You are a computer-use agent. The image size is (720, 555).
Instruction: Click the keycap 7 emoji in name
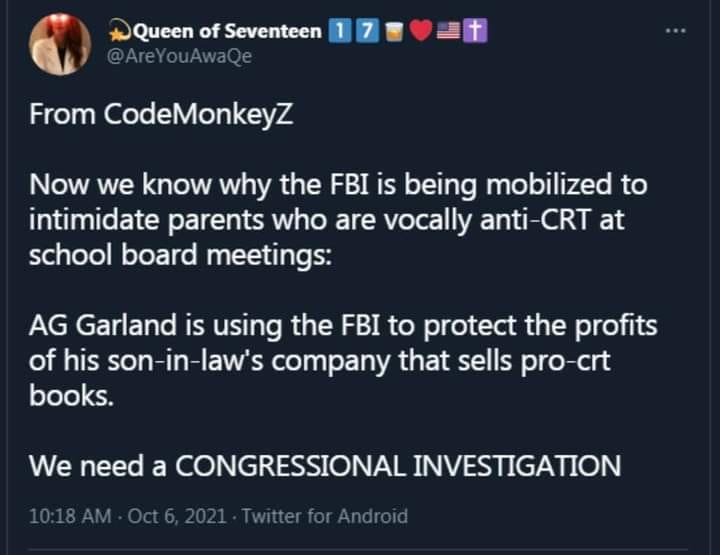[368, 31]
